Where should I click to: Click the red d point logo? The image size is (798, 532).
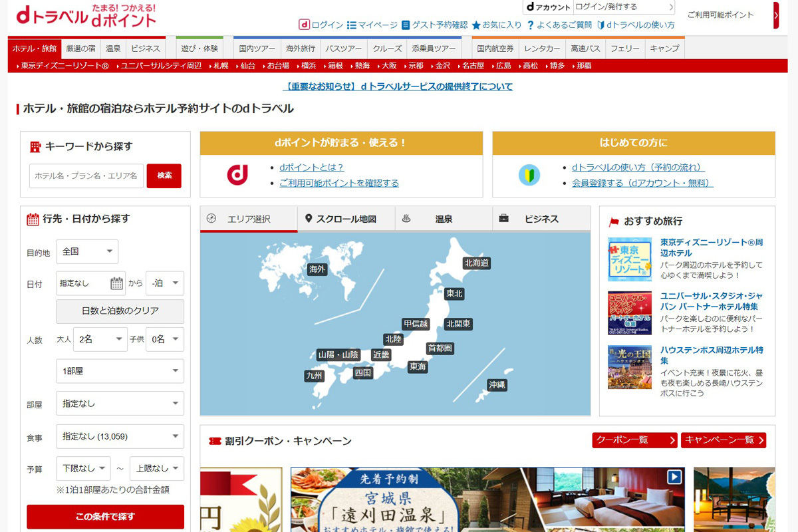coord(237,174)
